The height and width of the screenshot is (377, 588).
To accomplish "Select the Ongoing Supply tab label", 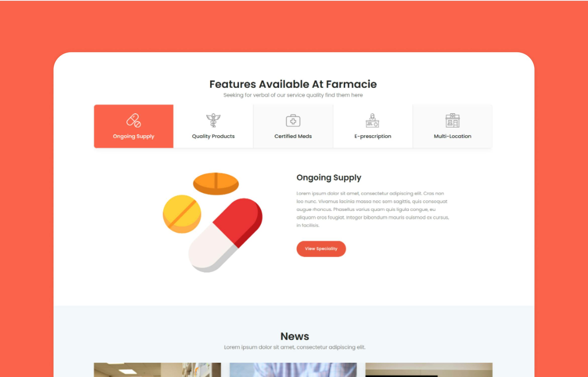I will tap(133, 136).
